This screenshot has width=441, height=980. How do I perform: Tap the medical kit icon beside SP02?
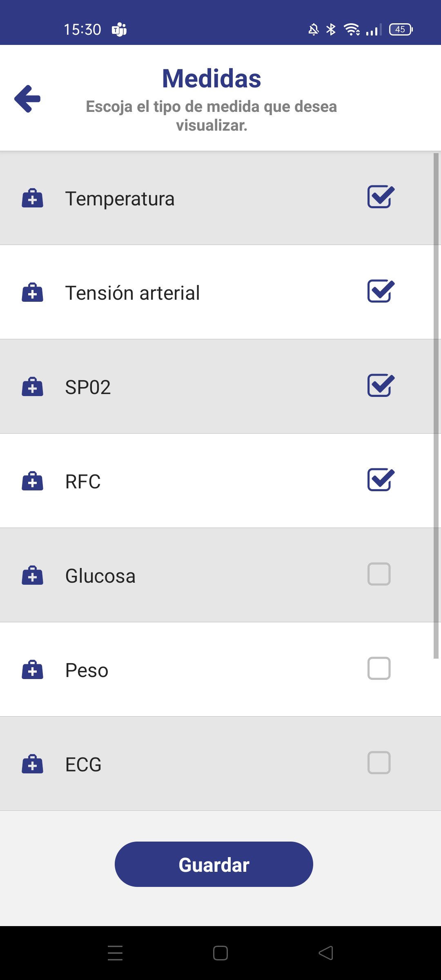pyautogui.click(x=33, y=387)
